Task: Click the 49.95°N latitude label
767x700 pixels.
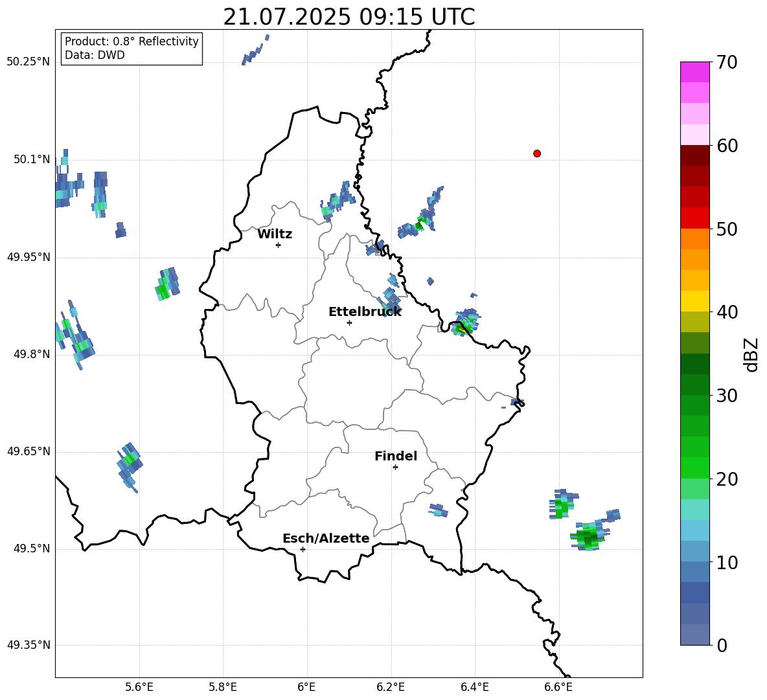Action: [29, 257]
